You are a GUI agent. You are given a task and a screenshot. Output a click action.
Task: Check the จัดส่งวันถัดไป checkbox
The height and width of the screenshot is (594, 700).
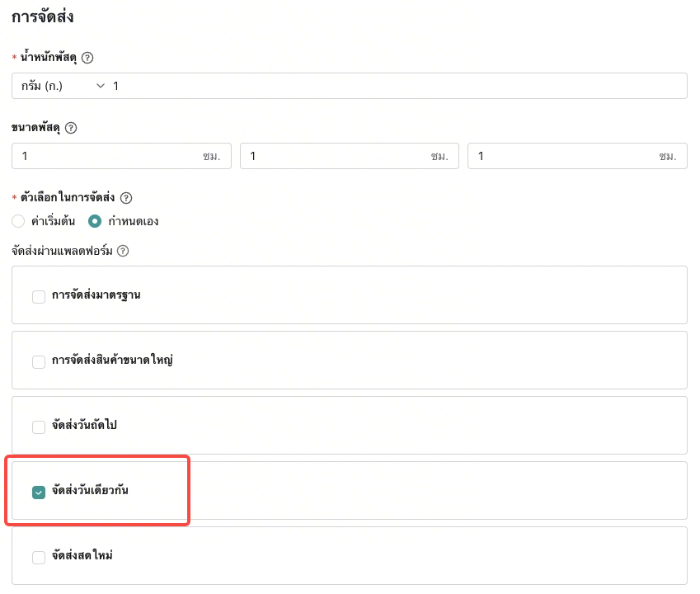(39, 427)
